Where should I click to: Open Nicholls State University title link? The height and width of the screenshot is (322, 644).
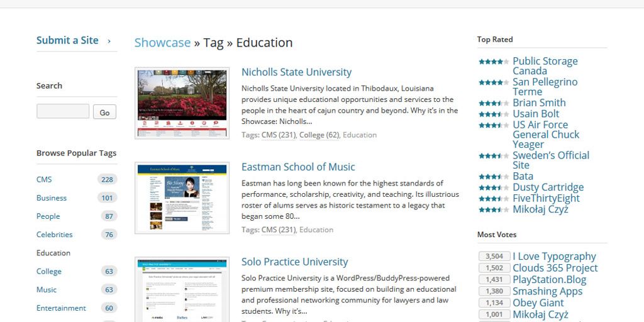coord(297,72)
